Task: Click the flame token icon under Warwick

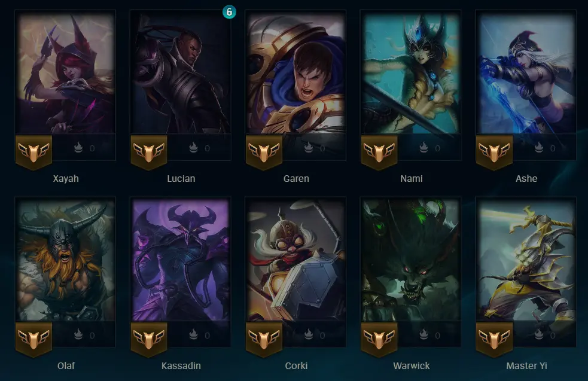Action: tap(424, 334)
